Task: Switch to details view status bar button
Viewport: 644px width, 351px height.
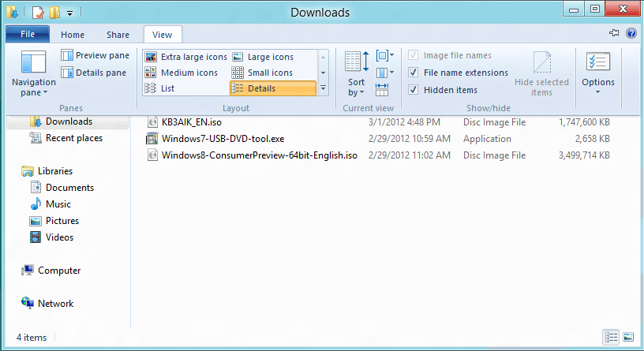Action: (611, 337)
